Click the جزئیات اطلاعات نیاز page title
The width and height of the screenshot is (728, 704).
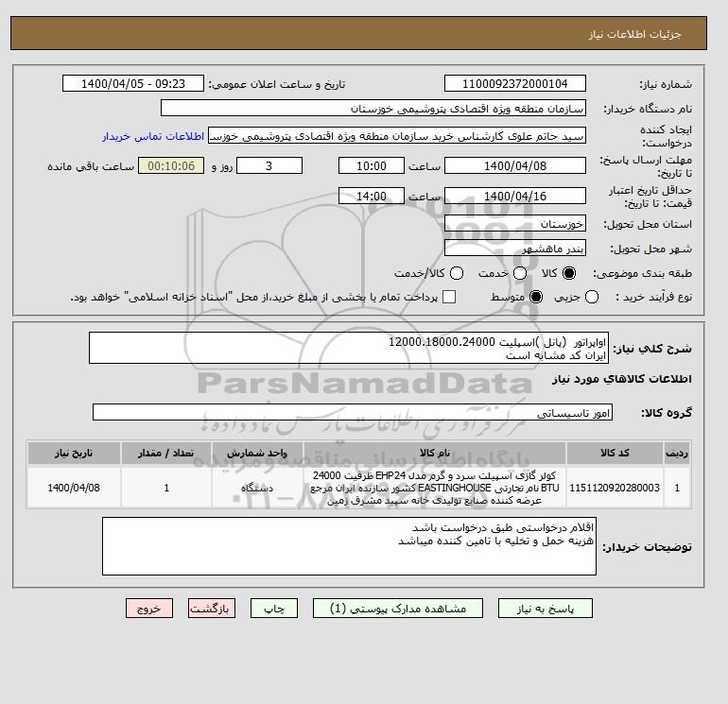click(634, 34)
